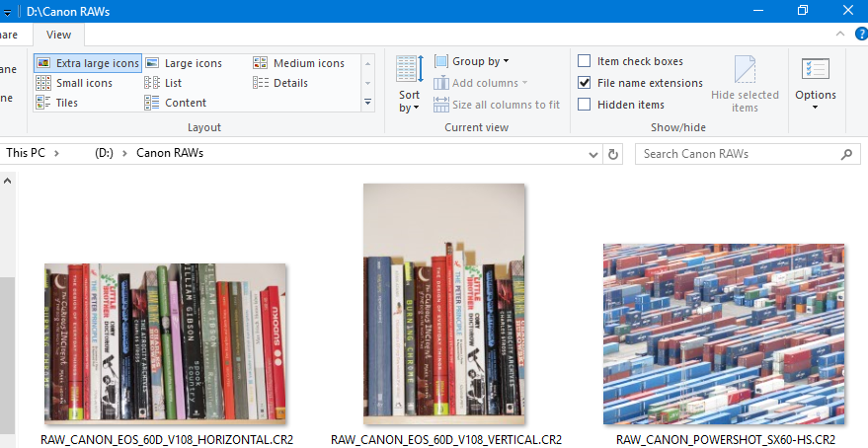Image resolution: width=868 pixels, height=448 pixels.
Task: Enable Hidden items checkbox
Action: coord(584,104)
